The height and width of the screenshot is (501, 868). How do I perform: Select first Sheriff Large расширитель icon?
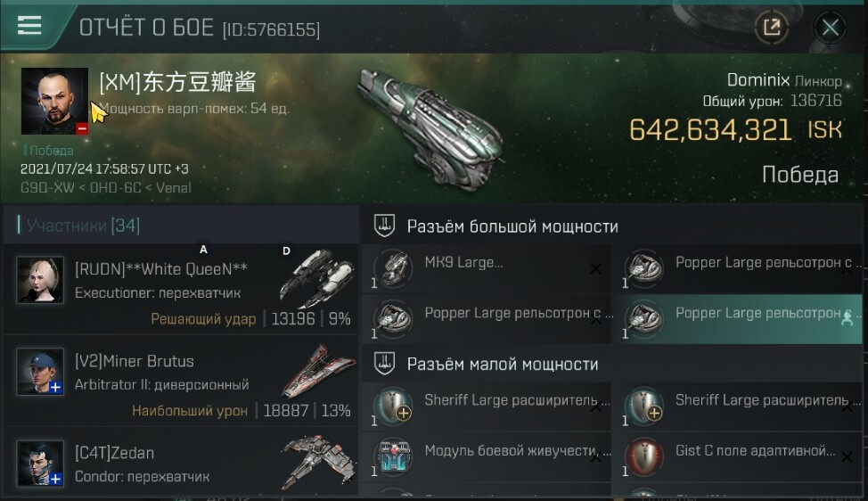pyautogui.click(x=394, y=406)
